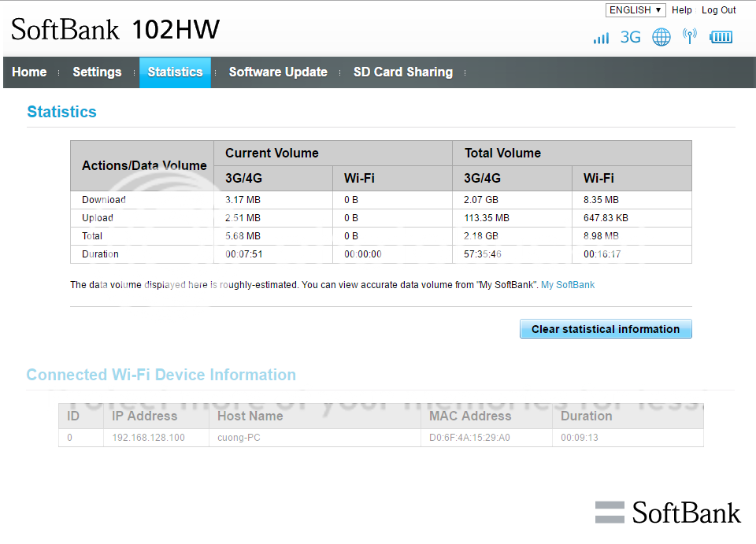
Task: Select the host name cuong-PC
Action: (x=239, y=438)
